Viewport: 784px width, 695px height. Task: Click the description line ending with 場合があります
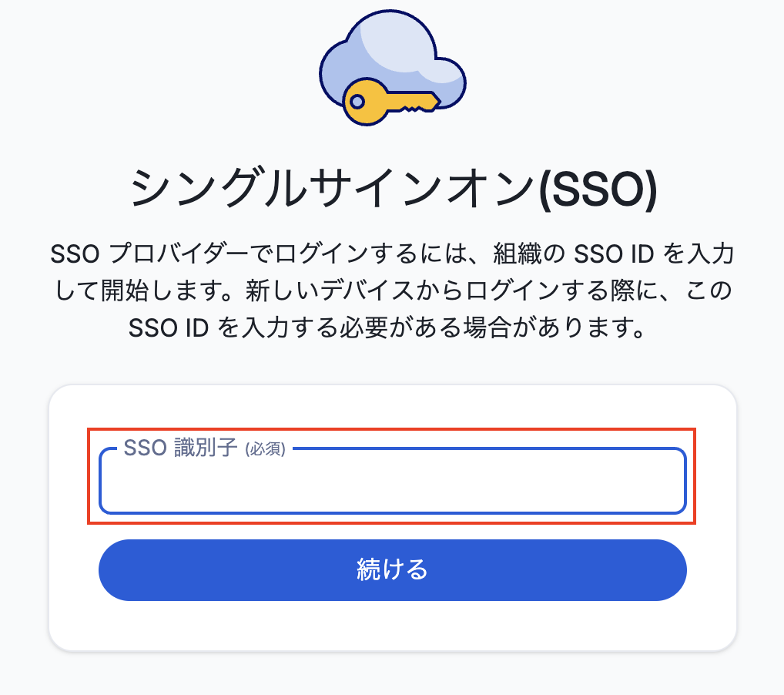(x=392, y=330)
